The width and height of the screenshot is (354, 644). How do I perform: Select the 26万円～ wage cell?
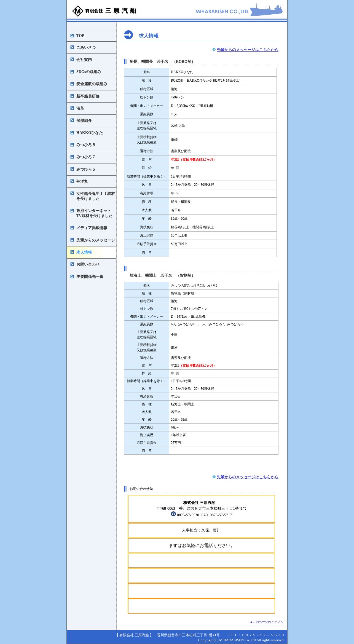pos(224,443)
